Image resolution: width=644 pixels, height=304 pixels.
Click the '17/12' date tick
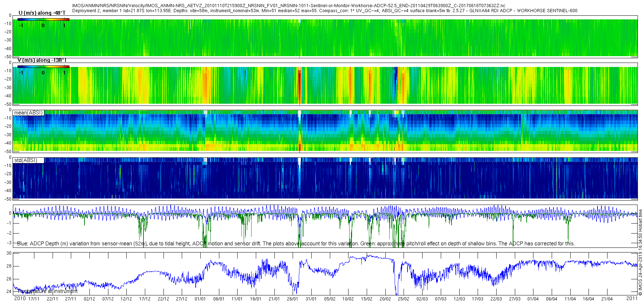pos(145,299)
